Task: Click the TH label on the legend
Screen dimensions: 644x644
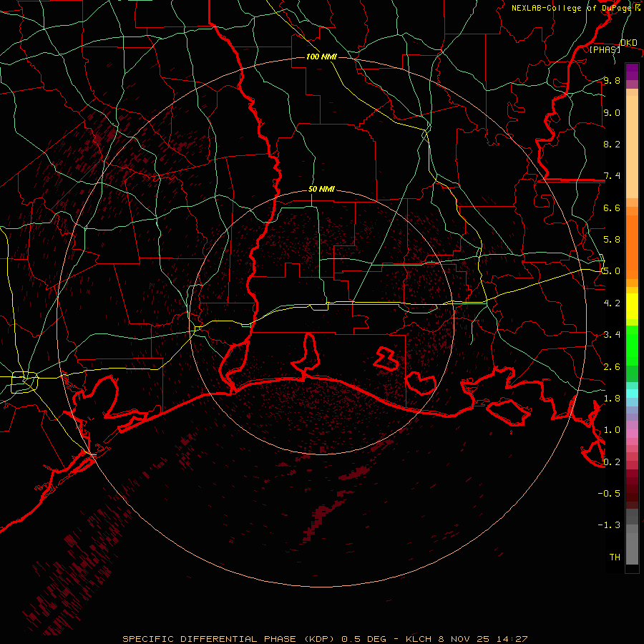Action: coord(615,557)
